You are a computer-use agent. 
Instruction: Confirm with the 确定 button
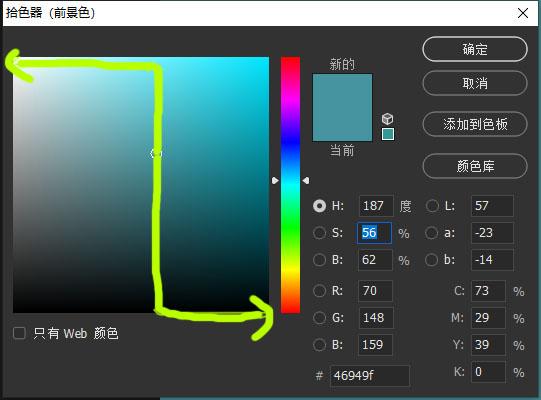click(x=475, y=49)
